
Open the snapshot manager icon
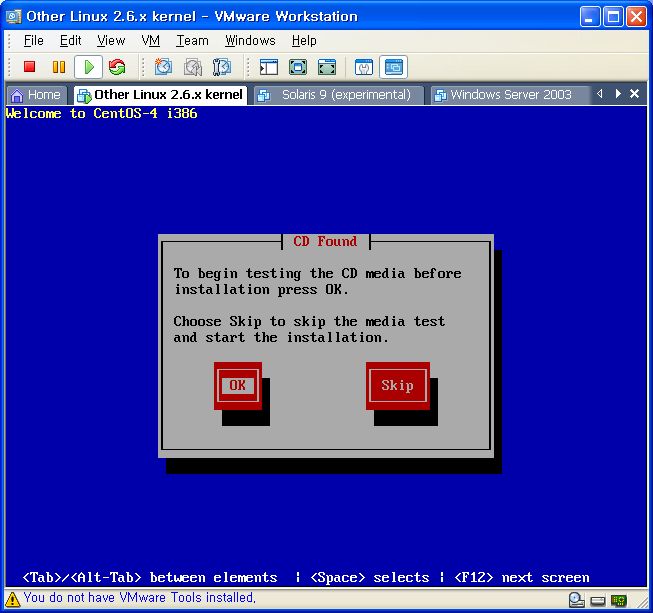click(x=222, y=67)
